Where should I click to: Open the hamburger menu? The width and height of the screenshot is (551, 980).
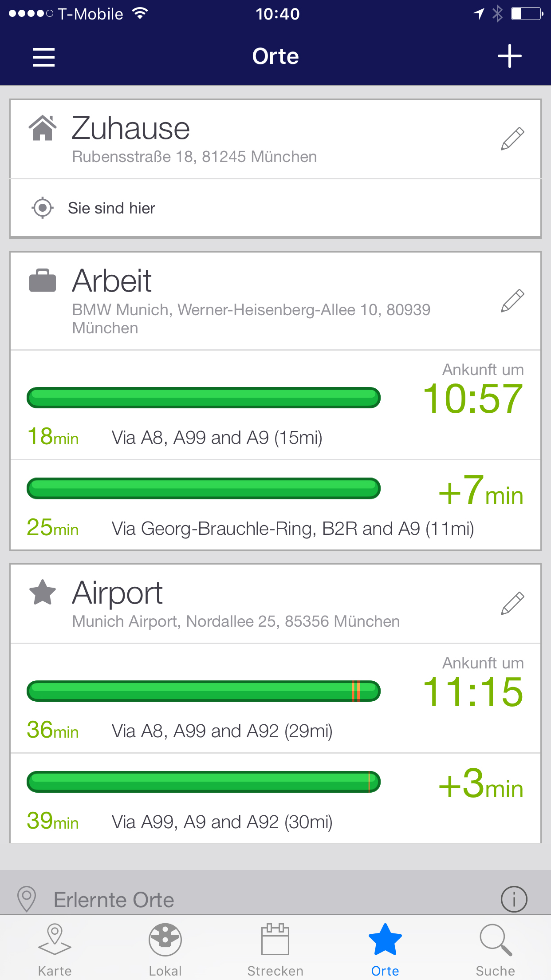[x=43, y=57]
